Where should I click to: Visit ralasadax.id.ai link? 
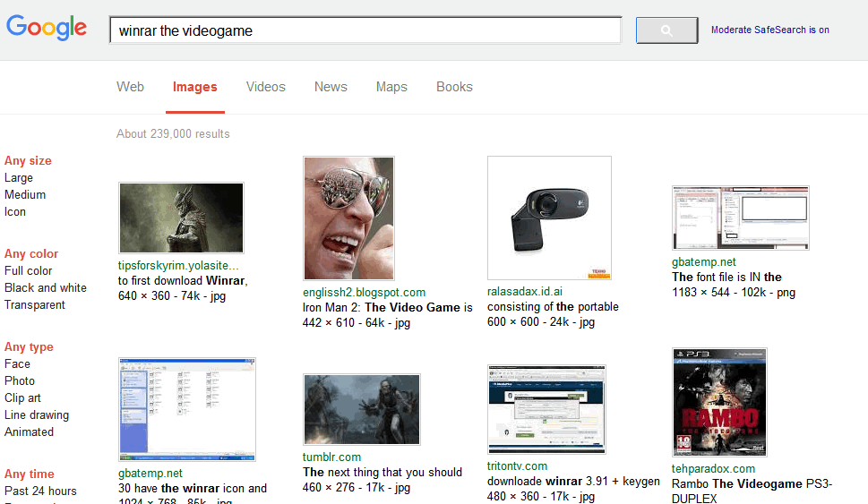[525, 292]
